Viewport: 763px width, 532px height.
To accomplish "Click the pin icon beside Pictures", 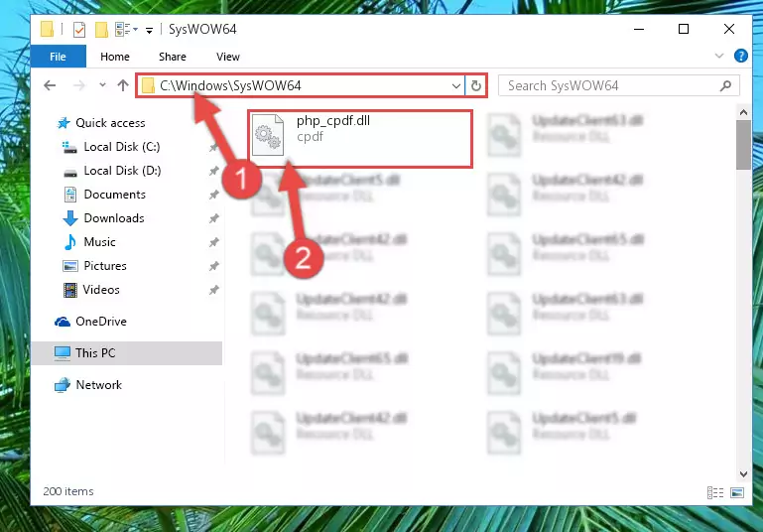I will [213, 266].
